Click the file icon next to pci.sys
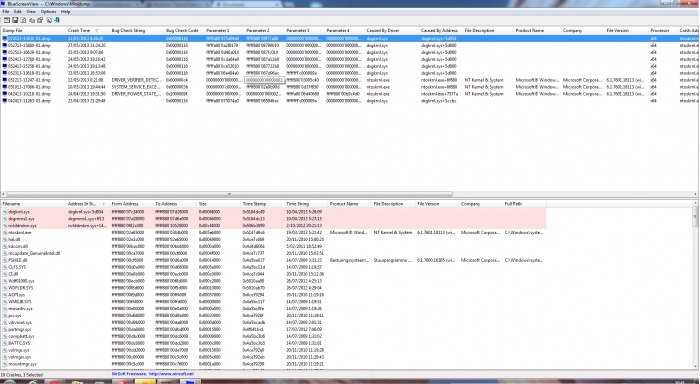This screenshot has width=700, height=384. (5, 316)
